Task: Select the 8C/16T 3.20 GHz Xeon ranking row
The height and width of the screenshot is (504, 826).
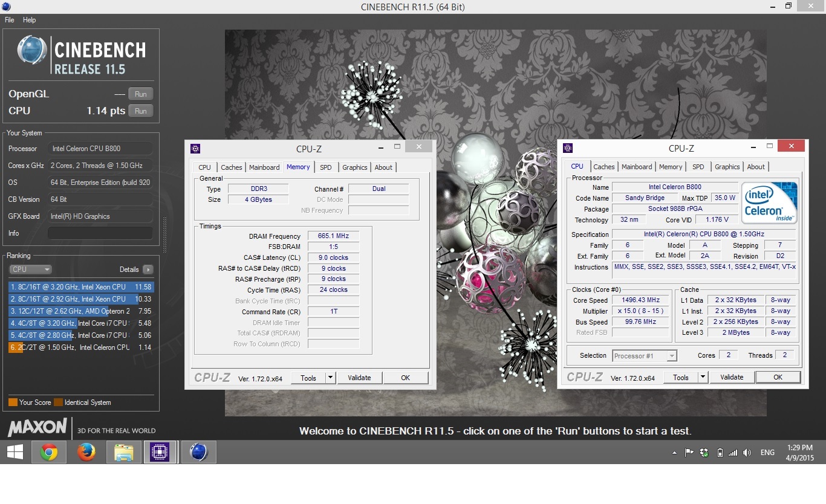Action: (82, 287)
